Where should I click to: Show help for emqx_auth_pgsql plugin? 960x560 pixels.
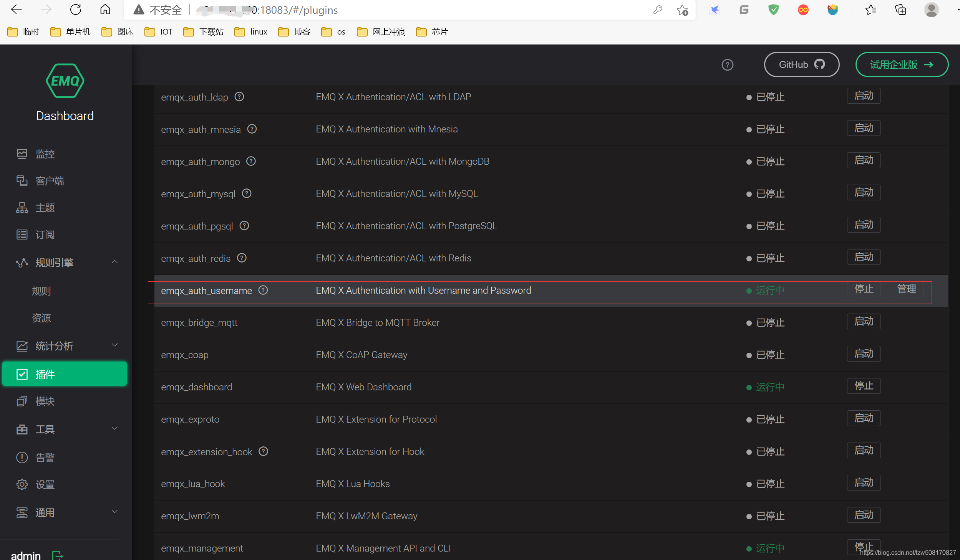244,226
